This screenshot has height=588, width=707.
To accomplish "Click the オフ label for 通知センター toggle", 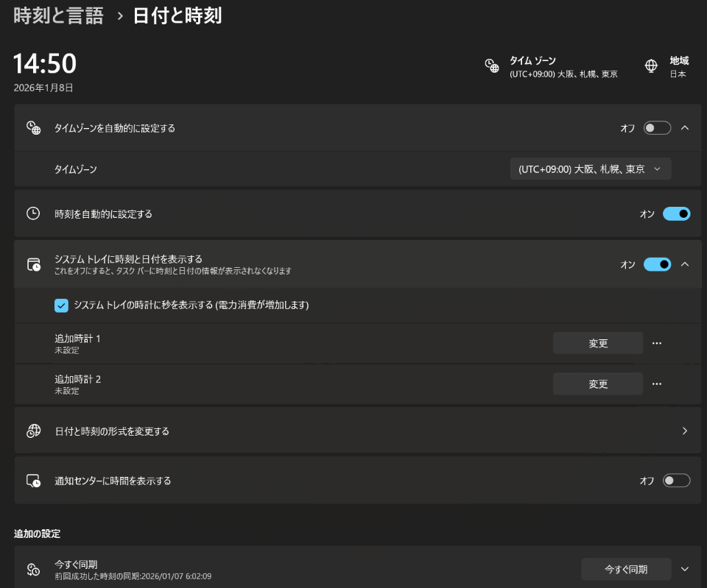I will 647,481.
